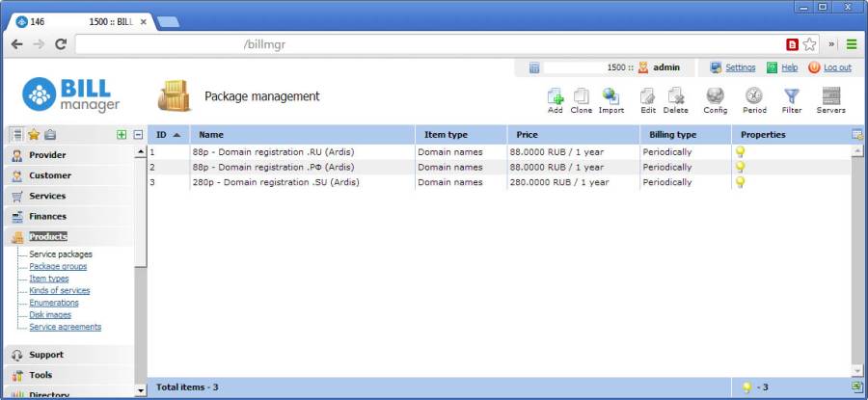The width and height of the screenshot is (868, 400).
Task: Open the Kinds of services link
Action: pos(59,290)
